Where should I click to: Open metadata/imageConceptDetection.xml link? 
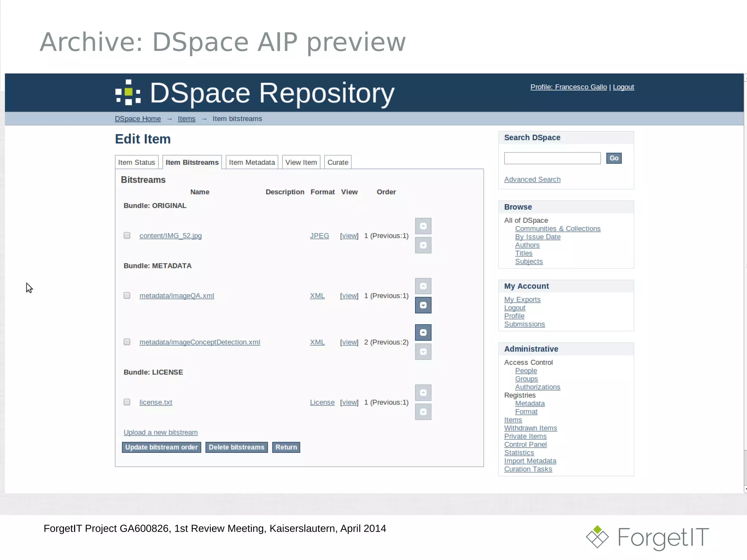tap(200, 342)
